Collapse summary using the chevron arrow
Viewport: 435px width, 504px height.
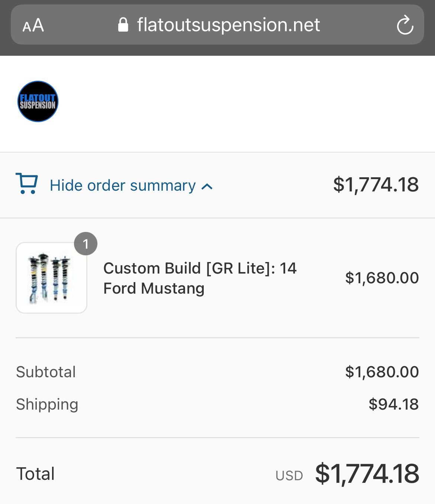coord(207,187)
